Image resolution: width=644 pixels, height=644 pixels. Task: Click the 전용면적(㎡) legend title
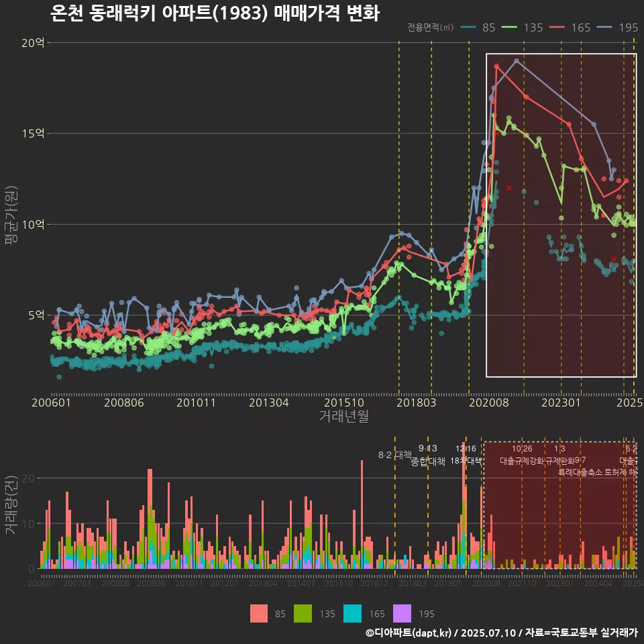pyautogui.click(x=431, y=28)
